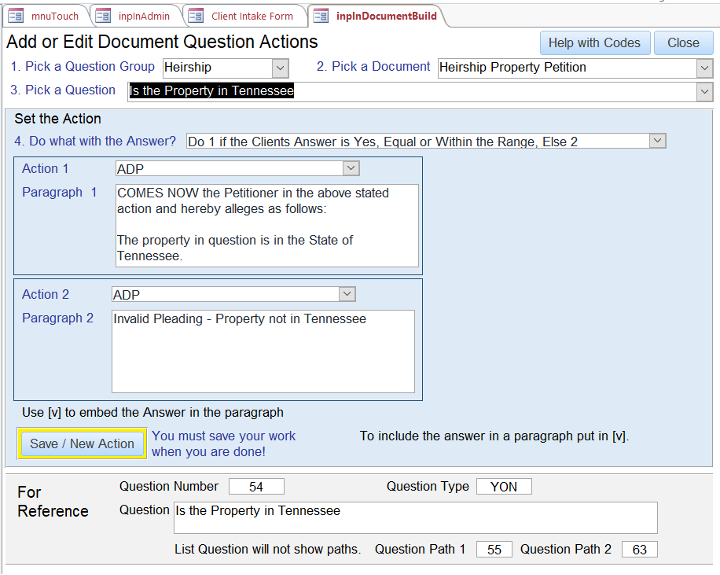Expand the Pick a Document dropdown arrow
Viewport: 720px width, 575px height.
(704, 68)
